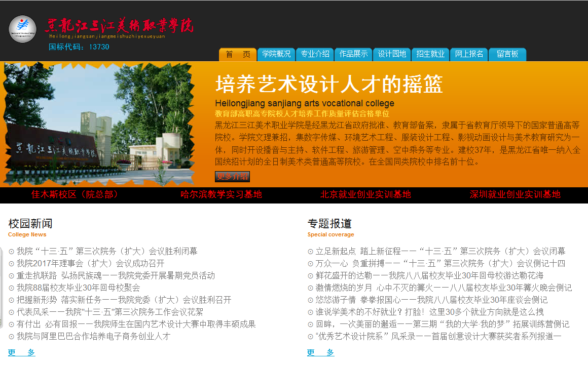
Task: Open the 哈尔滨教学实习基地 link
Action: coord(221,194)
